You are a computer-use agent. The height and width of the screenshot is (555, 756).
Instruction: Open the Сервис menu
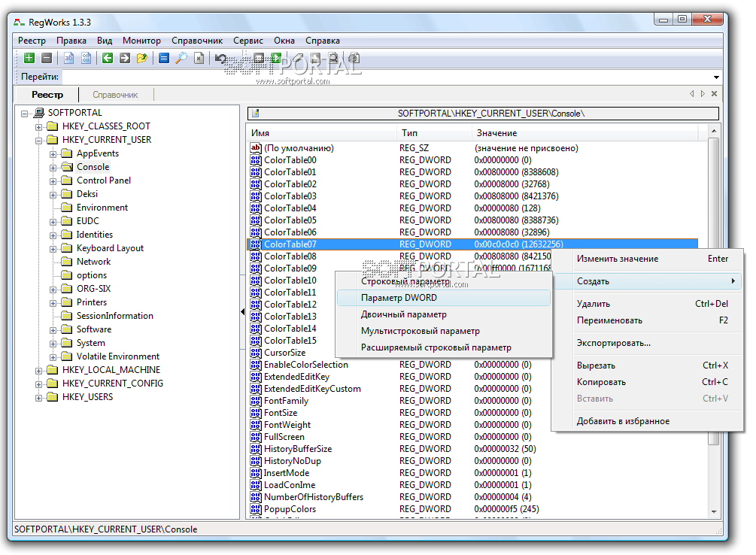click(x=247, y=41)
